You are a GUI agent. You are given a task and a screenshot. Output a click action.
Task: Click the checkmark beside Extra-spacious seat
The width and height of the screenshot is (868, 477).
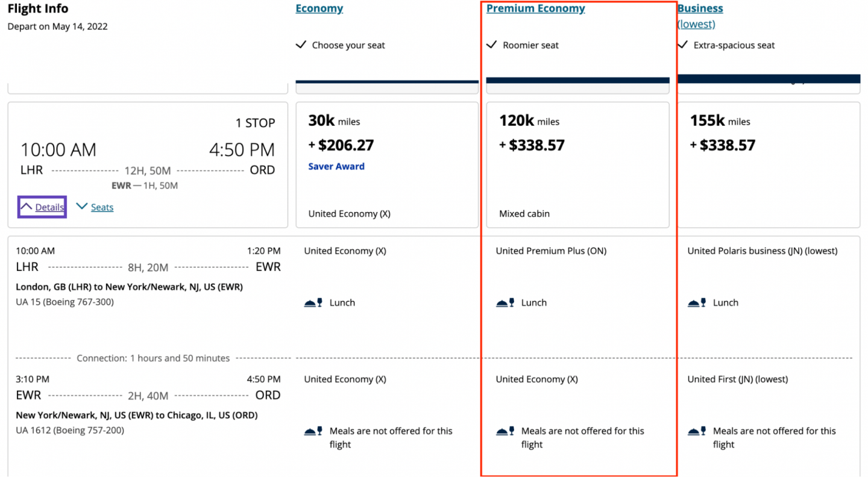(683, 45)
